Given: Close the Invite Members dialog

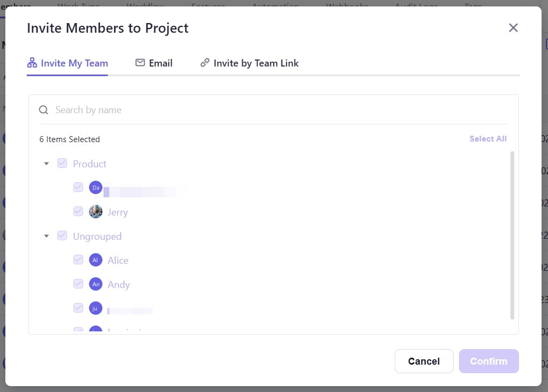Looking at the screenshot, I should pos(513,28).
